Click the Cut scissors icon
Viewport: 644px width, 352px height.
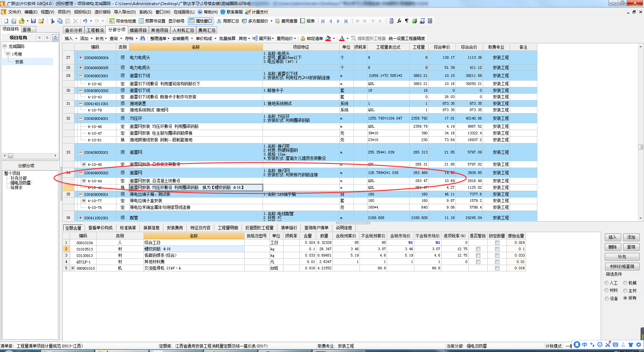point(52,21)
